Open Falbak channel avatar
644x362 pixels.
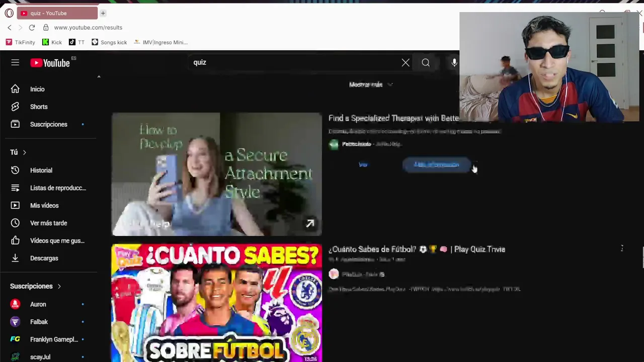click(x=15, y=322)
